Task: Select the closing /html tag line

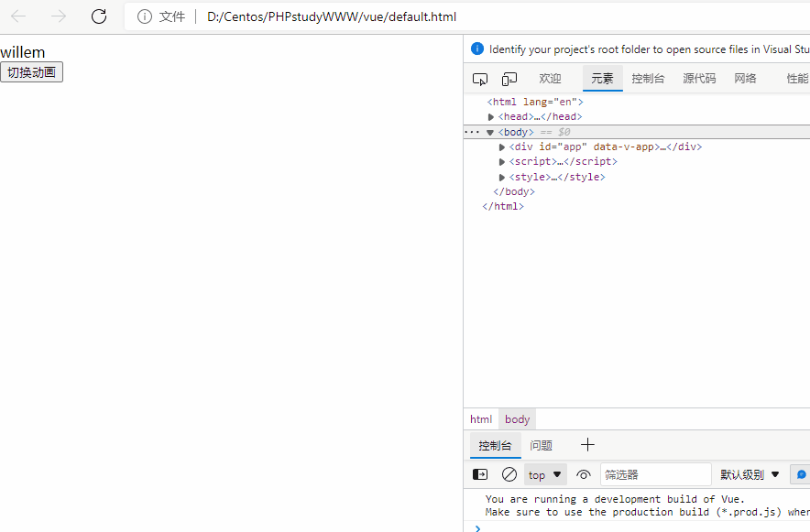Action: (x=503, y=206)
